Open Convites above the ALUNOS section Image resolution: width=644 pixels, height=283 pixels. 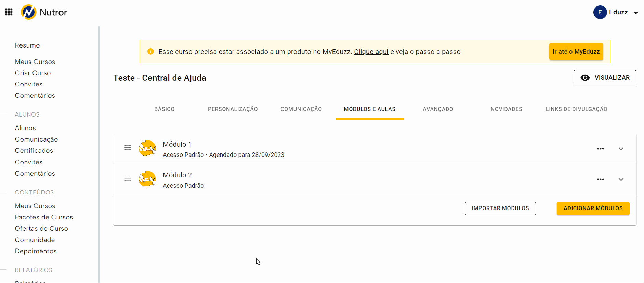29,84
